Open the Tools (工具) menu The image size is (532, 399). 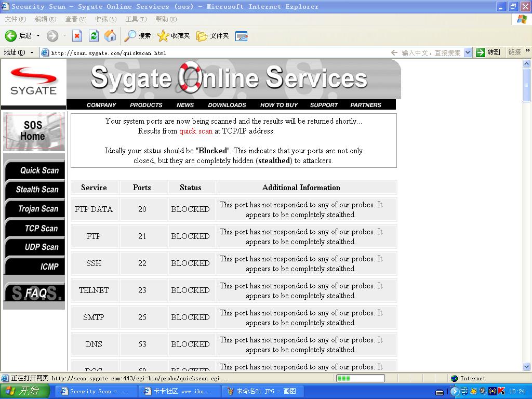[x=136, y=19]
